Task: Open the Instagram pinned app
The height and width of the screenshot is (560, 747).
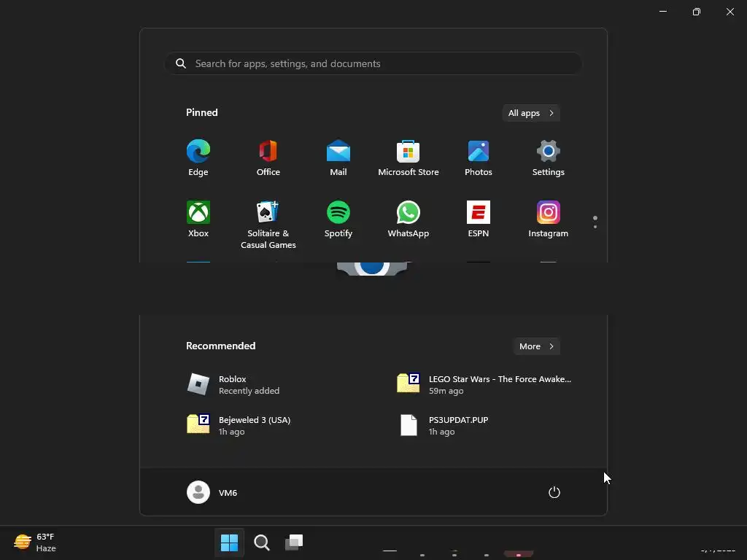Action: 549,219
